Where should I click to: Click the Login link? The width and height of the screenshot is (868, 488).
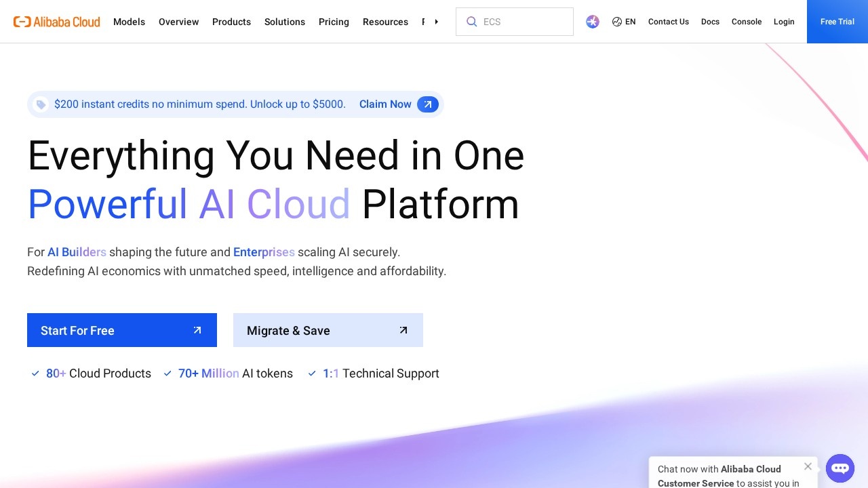coord(784,22)
